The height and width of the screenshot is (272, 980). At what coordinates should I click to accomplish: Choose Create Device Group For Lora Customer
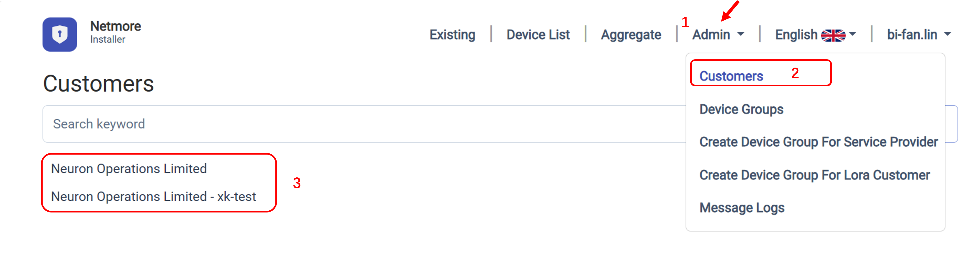[814, 175]
